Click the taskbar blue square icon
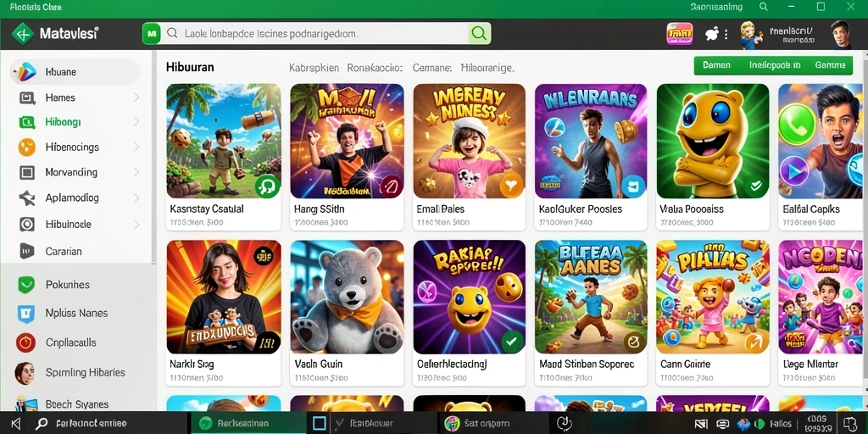 coord(319,424)
